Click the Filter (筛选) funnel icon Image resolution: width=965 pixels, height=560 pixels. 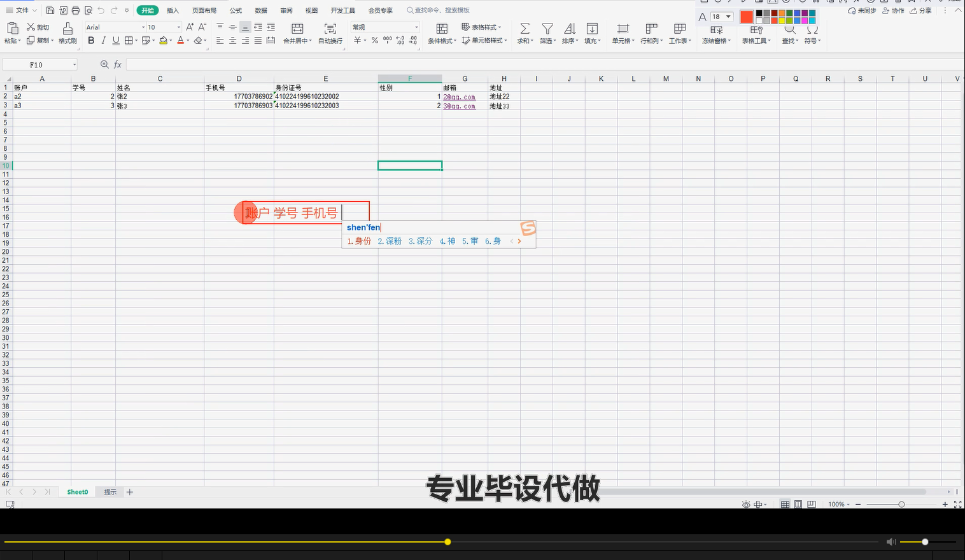tap(547, 29)
